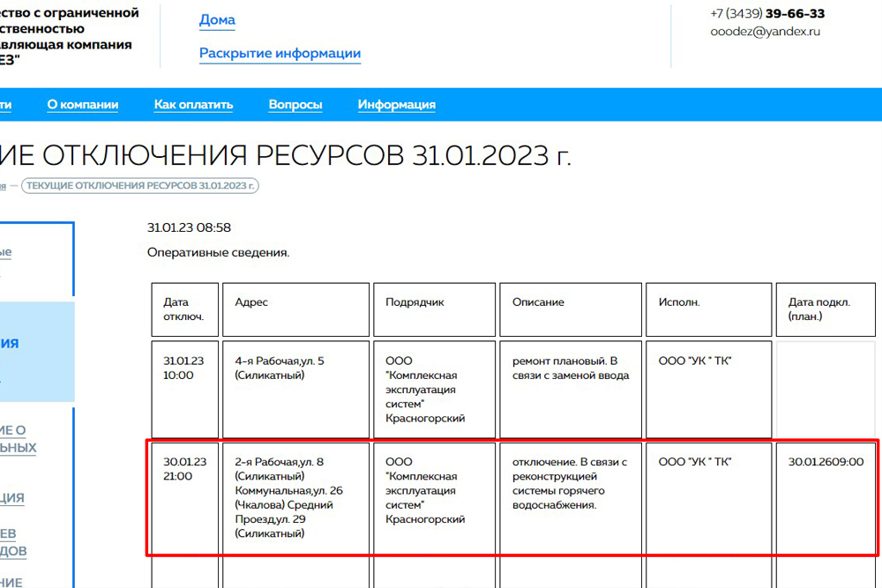
Task: Click the 30.01.23 21:00 date cell
Action: click(185, 498)
